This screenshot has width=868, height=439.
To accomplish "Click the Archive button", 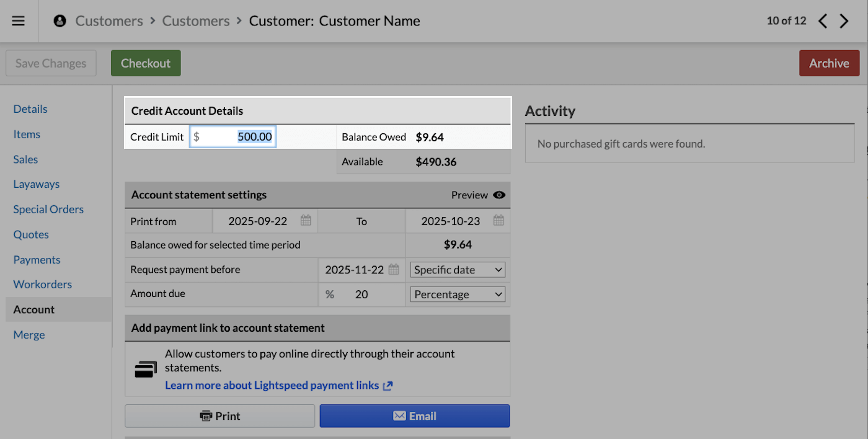I will pyautogui.click(x=829, y=63).
